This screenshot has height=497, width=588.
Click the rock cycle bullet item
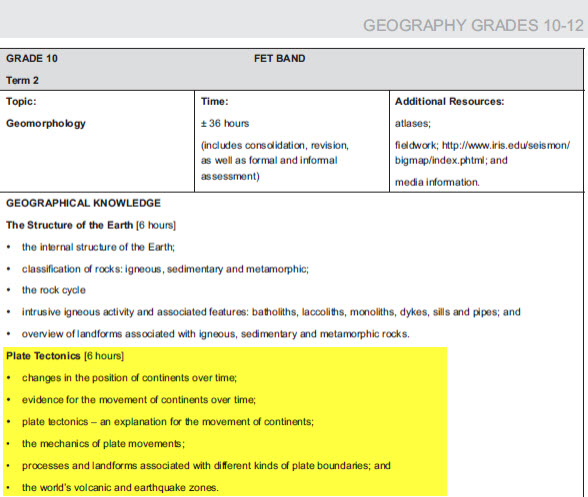[54, 290]
